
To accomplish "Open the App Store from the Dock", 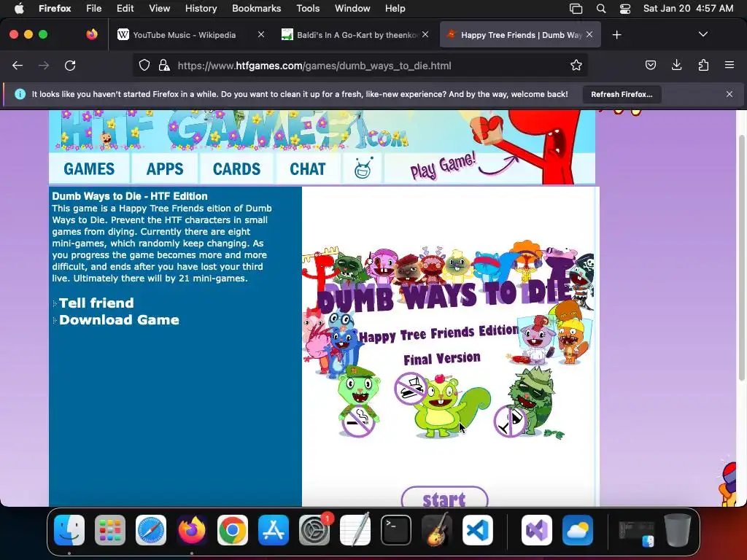I will coord(274,530).
